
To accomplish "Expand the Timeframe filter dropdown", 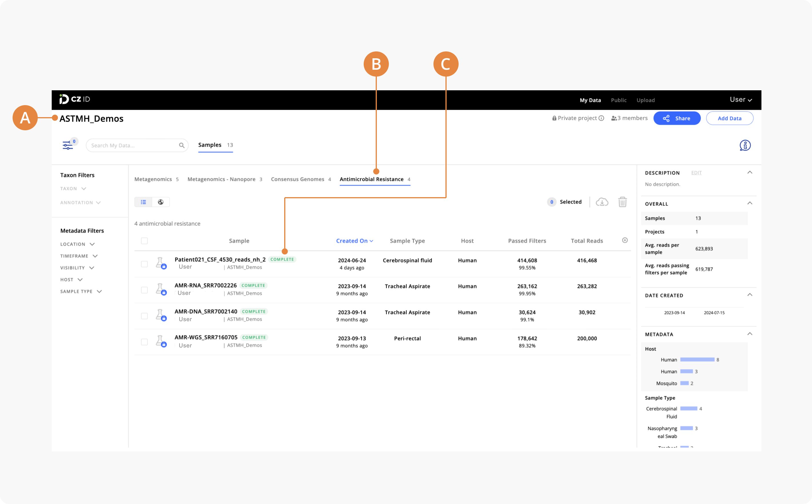I will tap(79, 256).
